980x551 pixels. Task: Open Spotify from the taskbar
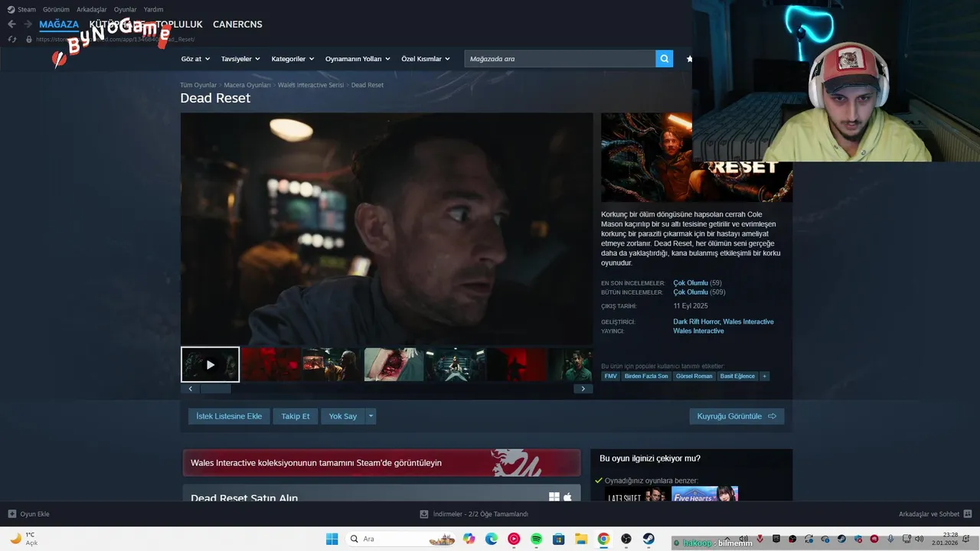click(x=537, y=539)
